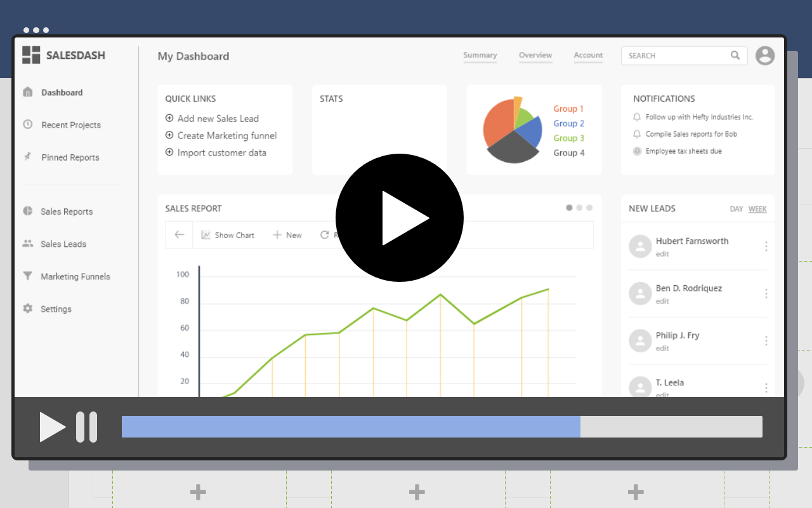812x508 pixels.
Task: Click the search magnifier icon
Action: pyautogui.click(x=735, y=55)
